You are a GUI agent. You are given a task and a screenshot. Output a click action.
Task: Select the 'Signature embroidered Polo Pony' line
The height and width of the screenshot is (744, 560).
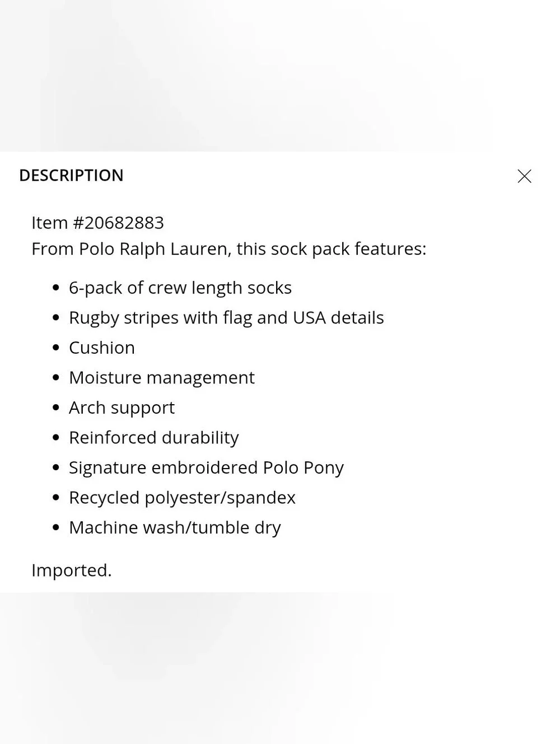pos(206,468)
